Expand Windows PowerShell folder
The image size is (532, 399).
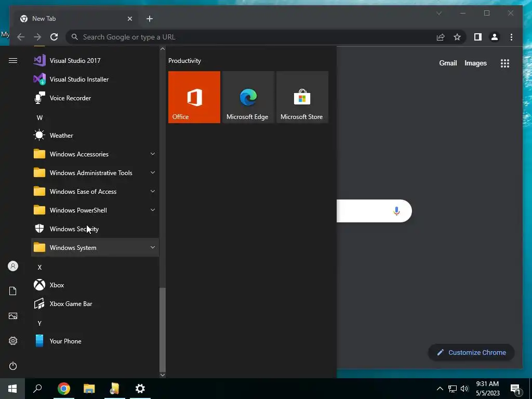coord(95,210)
